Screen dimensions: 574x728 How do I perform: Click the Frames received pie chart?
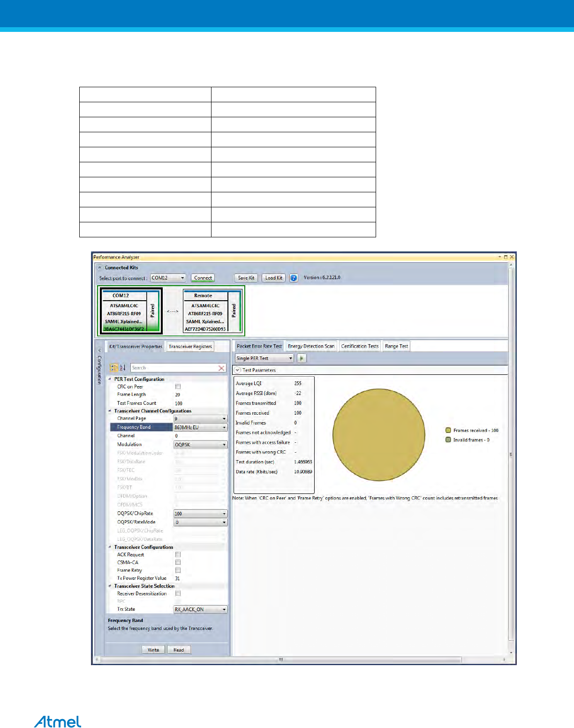(x=379, y=435)
